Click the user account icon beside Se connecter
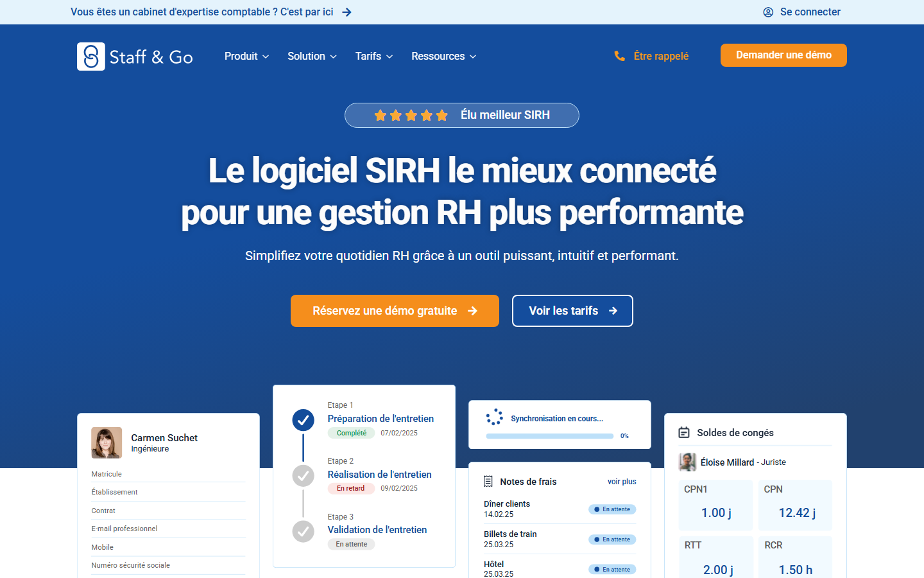This screenshot has width=924, height=578. 768,12
